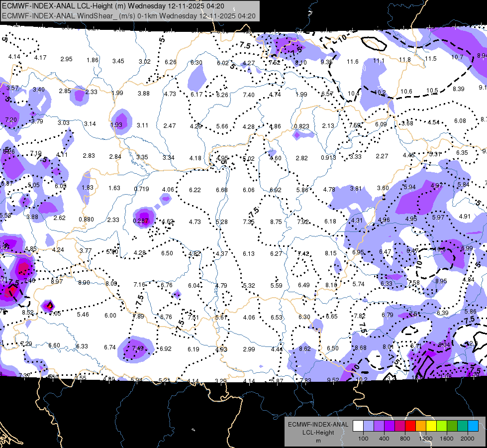Click the LCL-Height (m) title line
Viewport: 487px width, 448px height.
coord(113,6)
